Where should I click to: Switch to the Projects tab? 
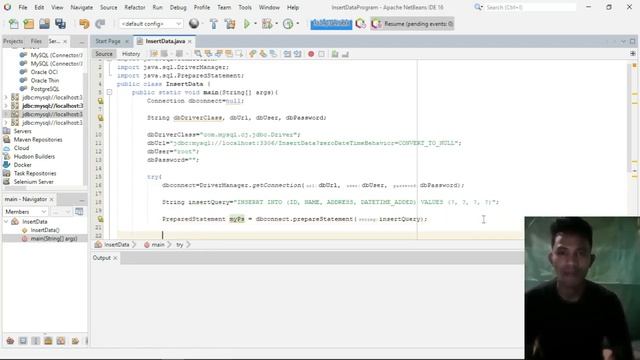point(13,41)
